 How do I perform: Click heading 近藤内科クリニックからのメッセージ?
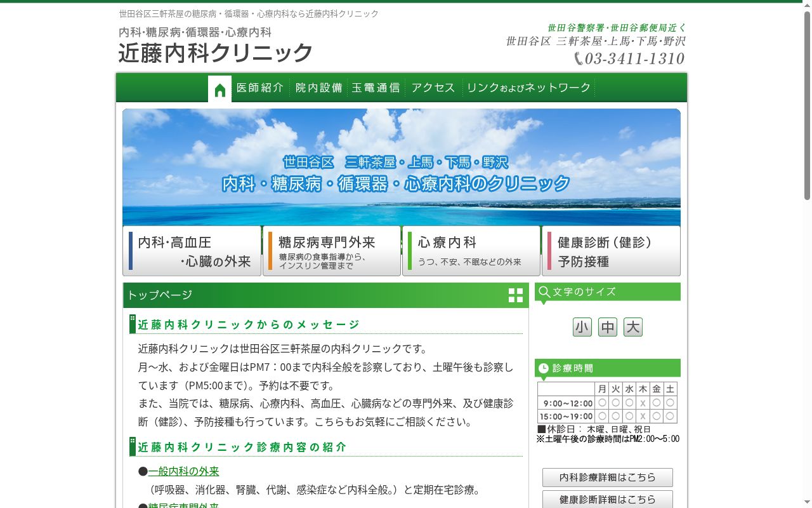(x=249, y=324)
